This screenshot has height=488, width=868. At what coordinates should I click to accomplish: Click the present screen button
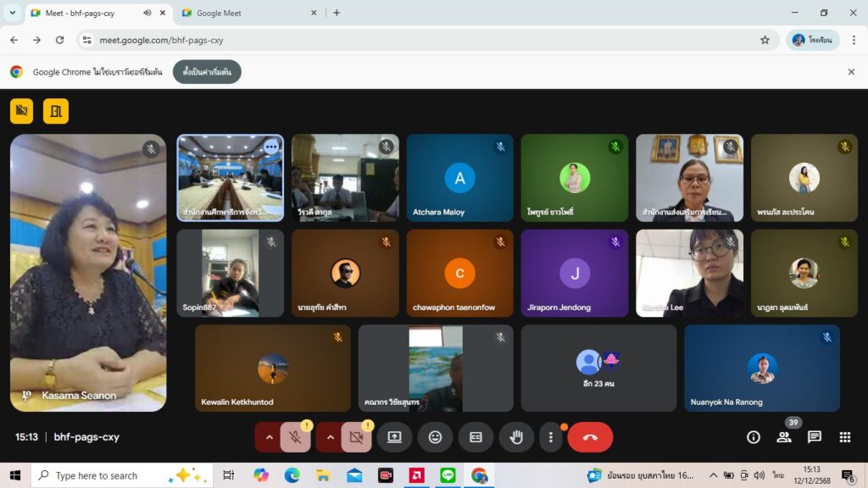tap(394, 437)
